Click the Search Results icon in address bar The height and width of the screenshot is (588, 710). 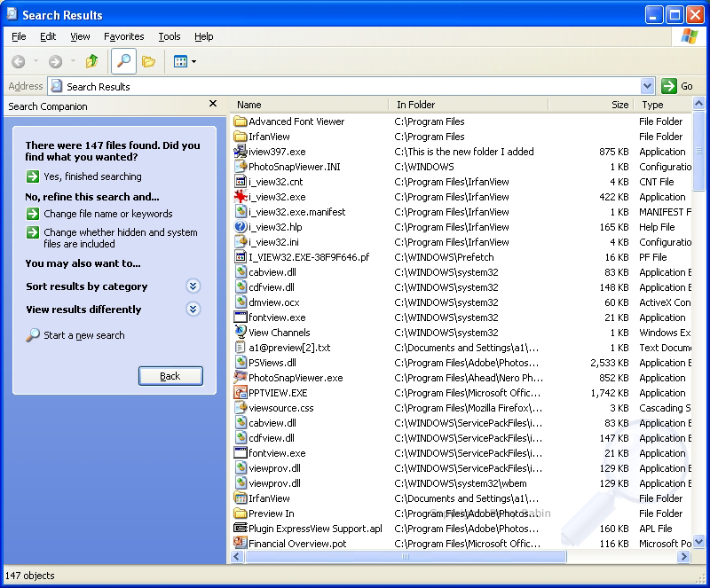(57, 86)
